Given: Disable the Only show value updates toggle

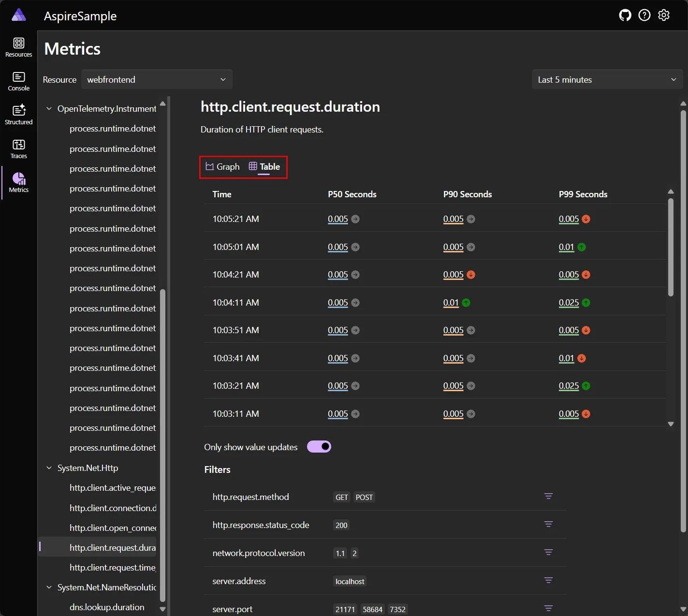Looking at the screenshot, I should [x=319, y=446].
